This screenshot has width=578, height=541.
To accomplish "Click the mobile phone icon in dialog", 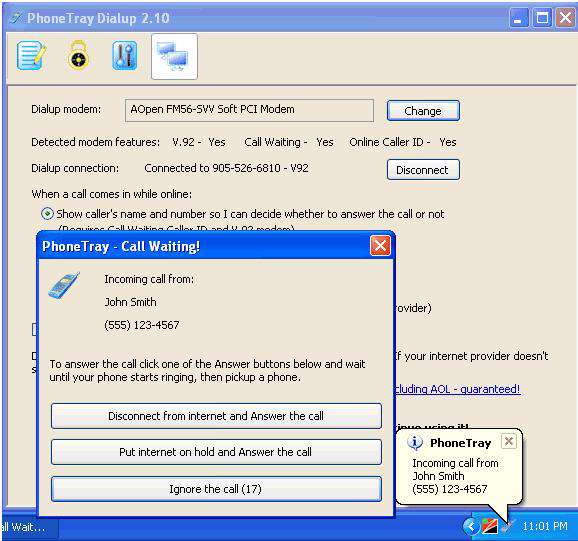I will 64,285.
